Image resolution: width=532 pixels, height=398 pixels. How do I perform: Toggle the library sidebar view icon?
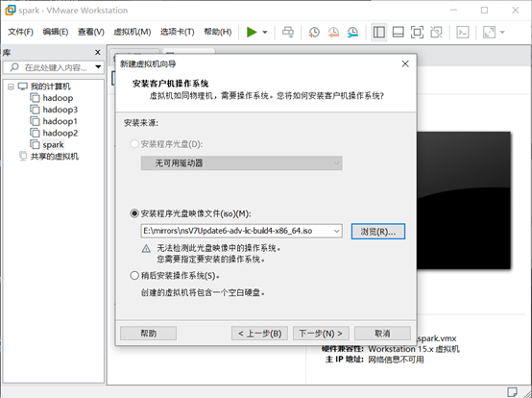click(x=378, y=33)
